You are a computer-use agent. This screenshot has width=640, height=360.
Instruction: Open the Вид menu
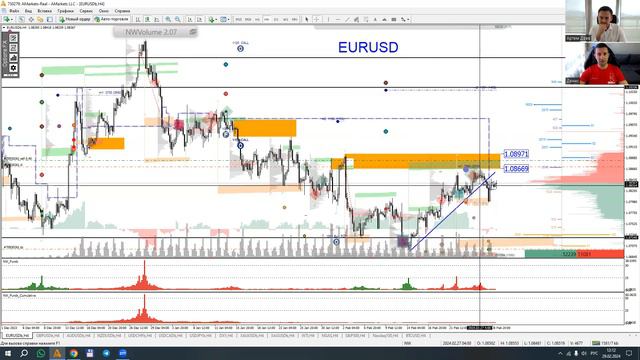click(x=28, y=11)
